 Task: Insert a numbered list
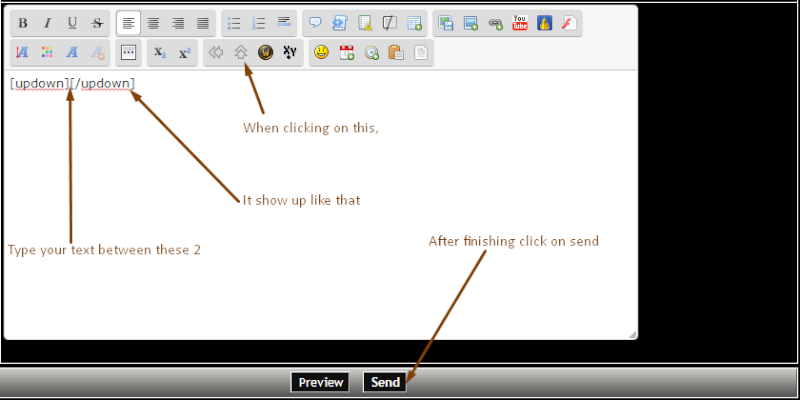pyautogui.click(x=259, y=23)
